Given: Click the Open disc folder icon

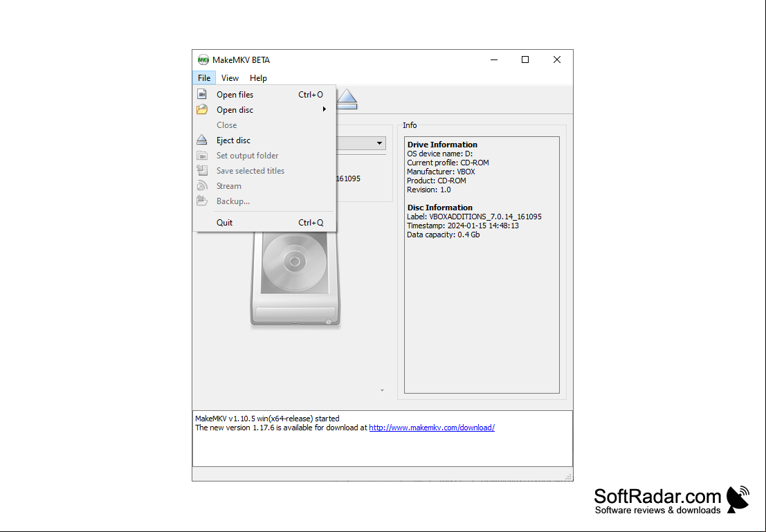Looking at the screenshot, I should (x=202, y=109).
